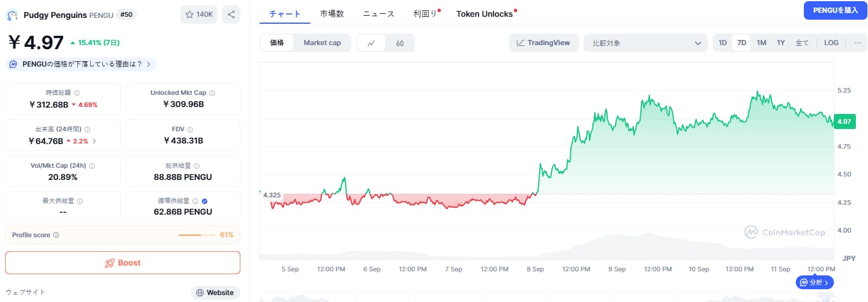Switch to line chart view icon

click(371, 43)
